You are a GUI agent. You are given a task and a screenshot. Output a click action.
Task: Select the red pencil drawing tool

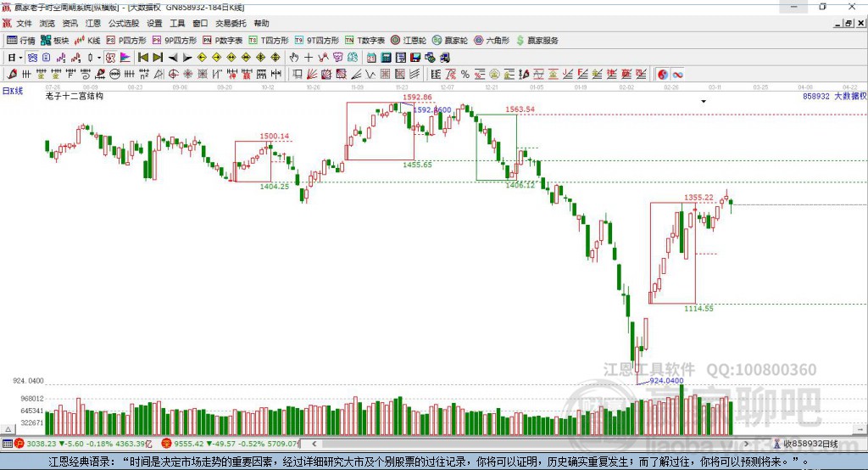pos(12,75)
